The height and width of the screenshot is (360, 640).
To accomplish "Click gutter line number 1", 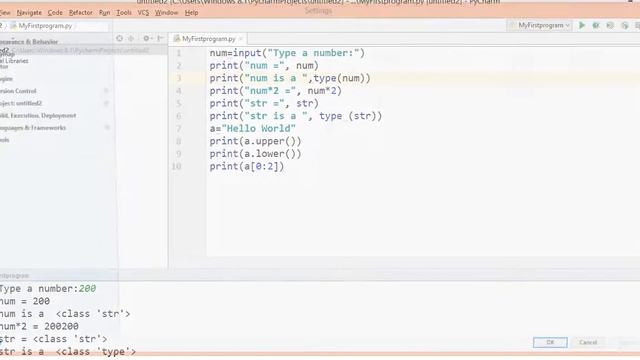I will (x=178, y=53).
